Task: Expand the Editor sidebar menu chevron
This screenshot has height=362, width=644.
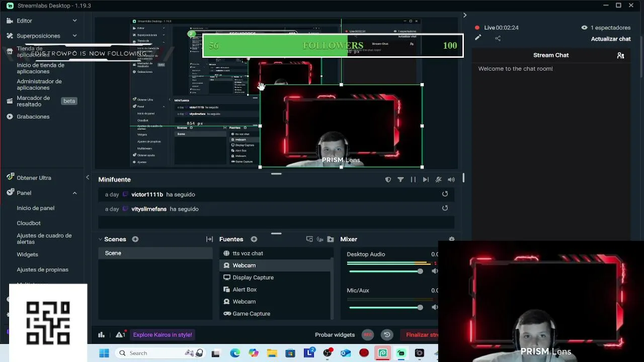Action: click(x=74, y=21)
